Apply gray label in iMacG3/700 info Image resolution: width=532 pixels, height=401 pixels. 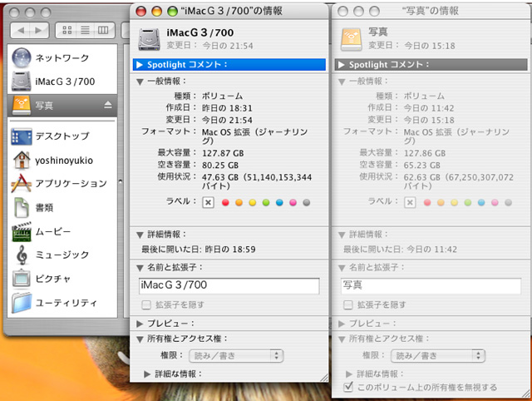tap(307, 203)
